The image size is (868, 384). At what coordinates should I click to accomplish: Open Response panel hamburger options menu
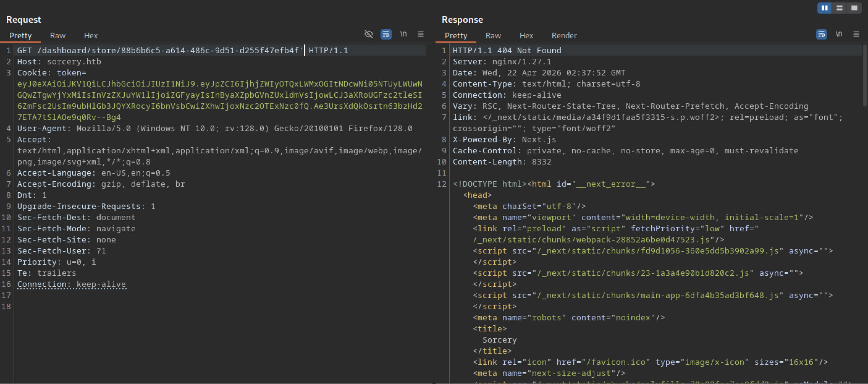pyautogui.click(x=856, y=34)
